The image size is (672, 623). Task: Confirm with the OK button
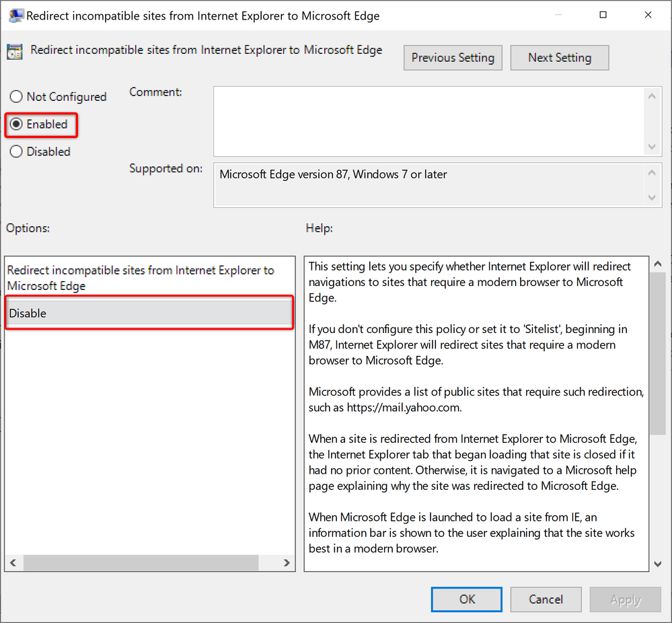[467, 599]
